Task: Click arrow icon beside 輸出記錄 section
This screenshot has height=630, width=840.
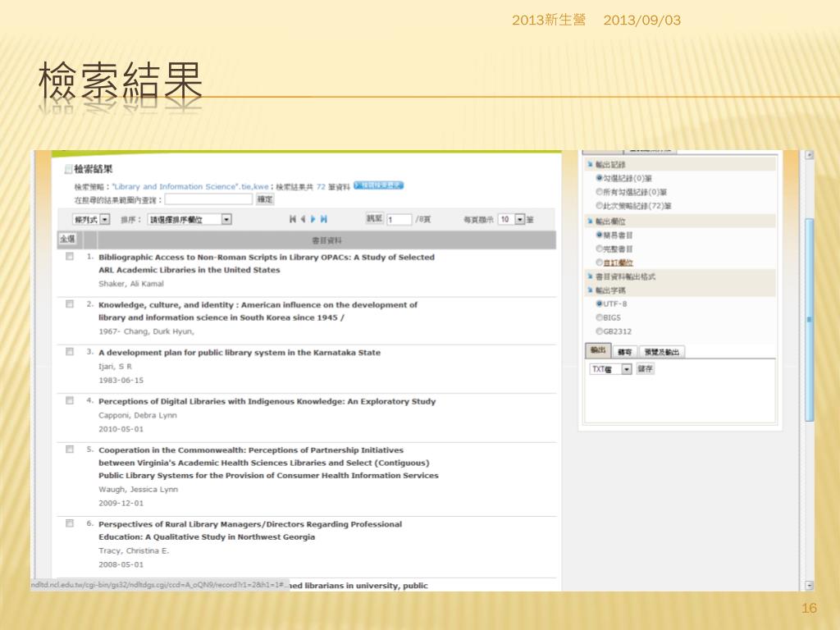Action: tap(590, 164)
